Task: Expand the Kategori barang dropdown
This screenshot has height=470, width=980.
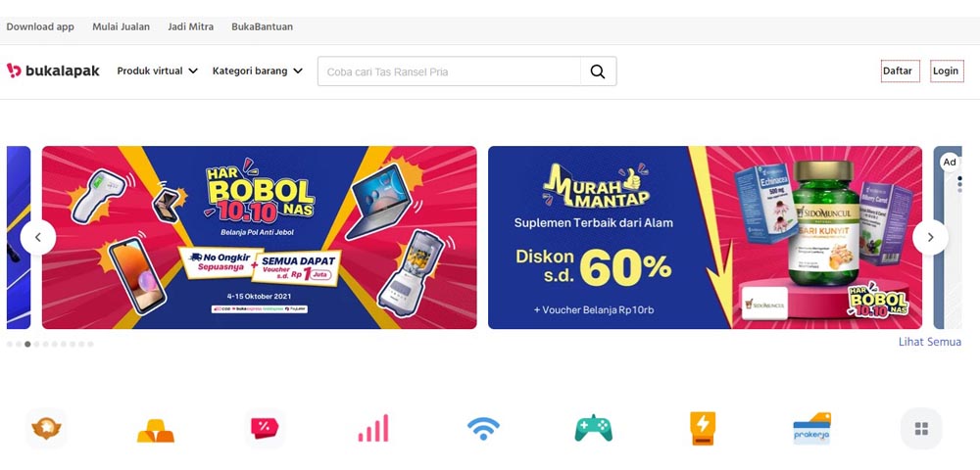Action: (258, 71)
